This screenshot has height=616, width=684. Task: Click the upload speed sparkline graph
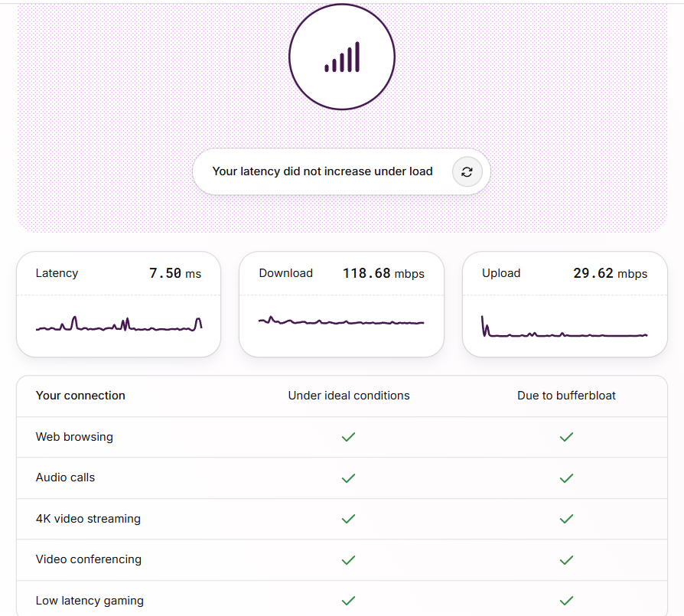(565, 329)
